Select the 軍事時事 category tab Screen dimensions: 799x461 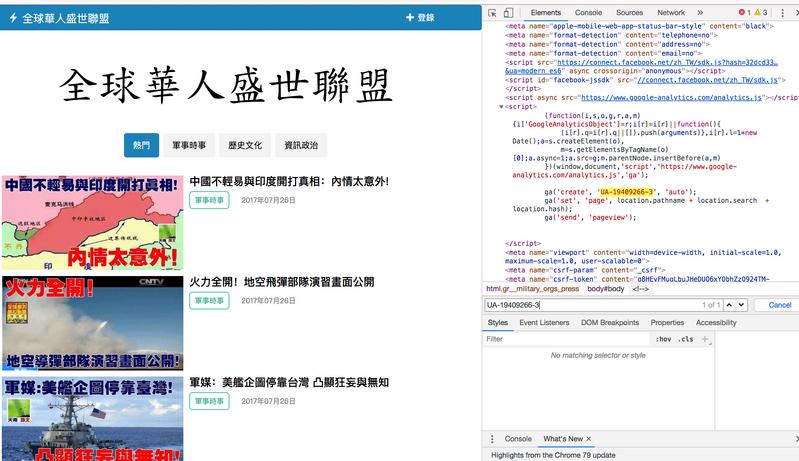point(189,146)
